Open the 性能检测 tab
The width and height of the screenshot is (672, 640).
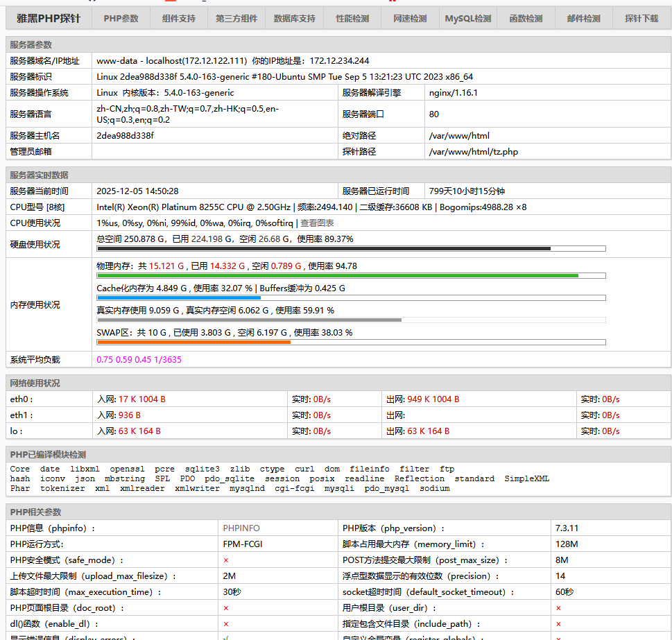point(352,19)
